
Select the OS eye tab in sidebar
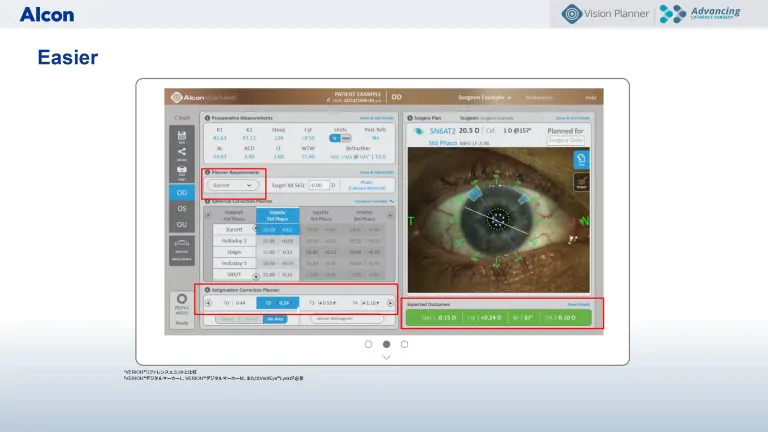coord(182,209)
